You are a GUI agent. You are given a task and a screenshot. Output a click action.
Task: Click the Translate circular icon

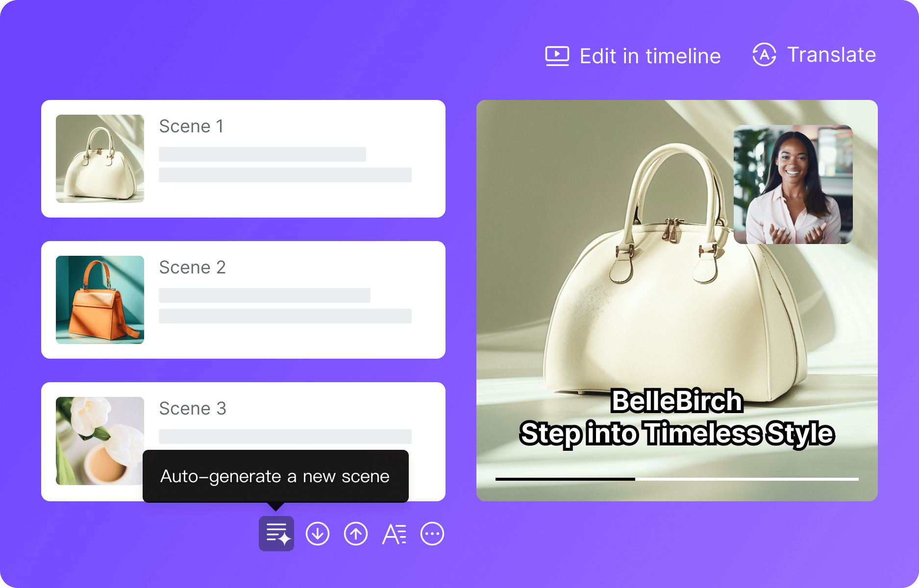pyautogui.click(x=764, y=54)
